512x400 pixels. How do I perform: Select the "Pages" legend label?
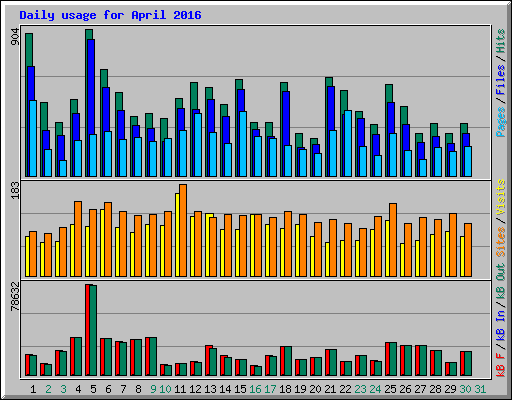coord(501,122)
